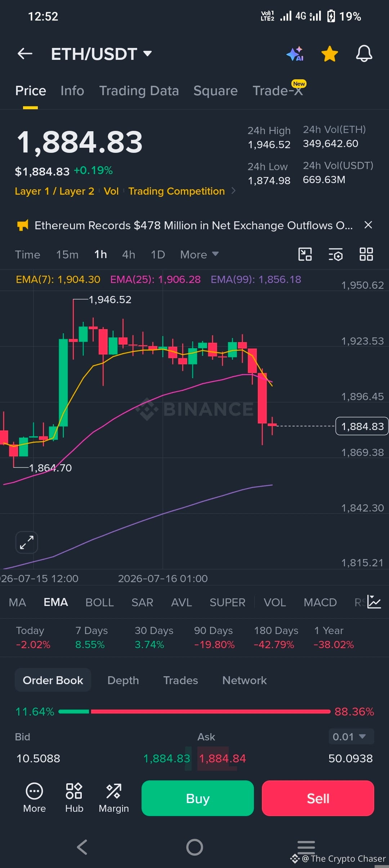The image size is (389, 868).
Task: Tap the 7 Days 8.55% performance
Action: pyautogui.click(x=91, y=638)
